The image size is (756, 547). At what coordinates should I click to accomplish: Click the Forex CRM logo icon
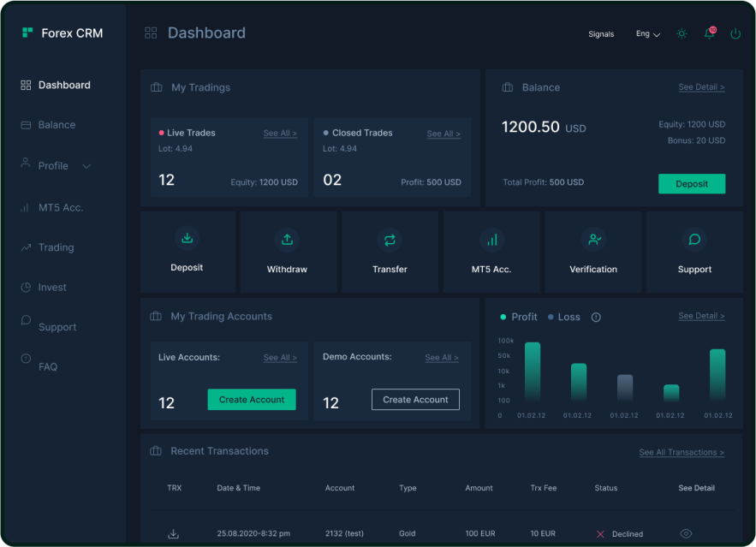coord(27,33)
